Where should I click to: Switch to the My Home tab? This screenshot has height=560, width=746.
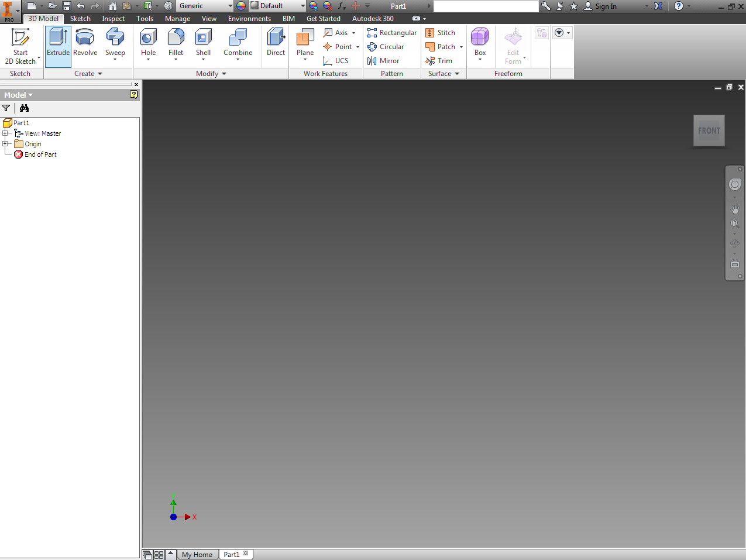pyautogui.click(x=197, y=554)
